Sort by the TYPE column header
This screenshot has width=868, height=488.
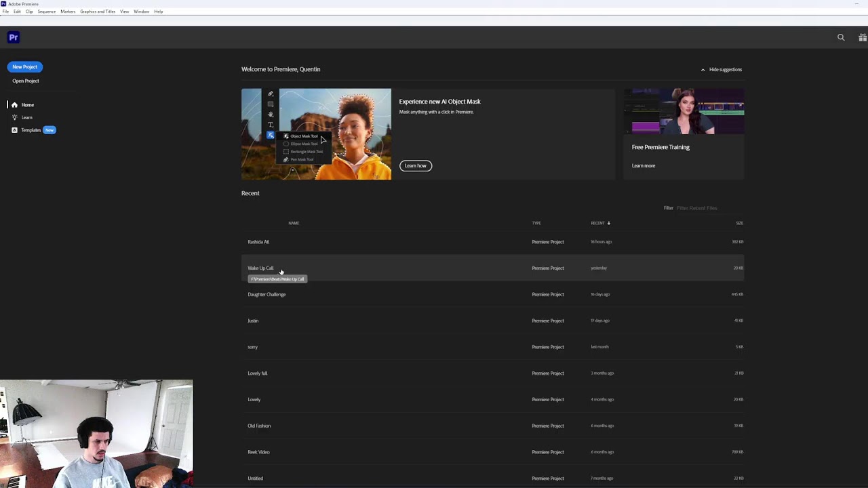pyautogui.click(x=536, y=223)
